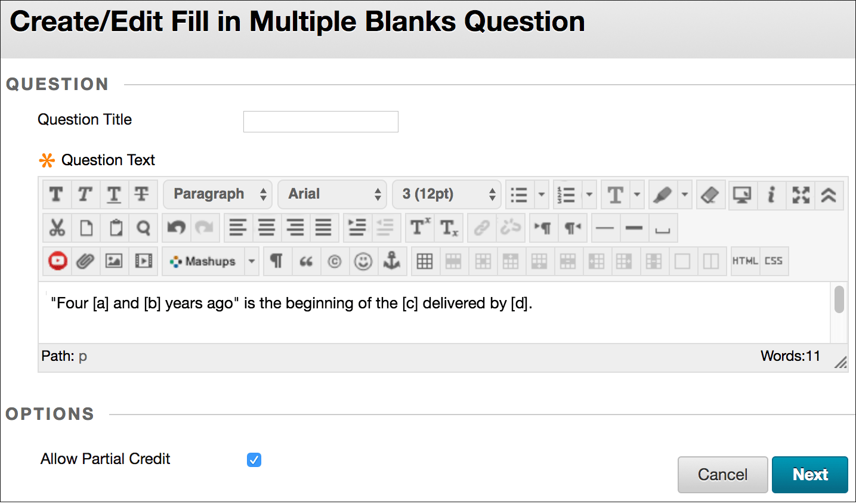Open the Arial font family dropdown

[x=332, y=194]
